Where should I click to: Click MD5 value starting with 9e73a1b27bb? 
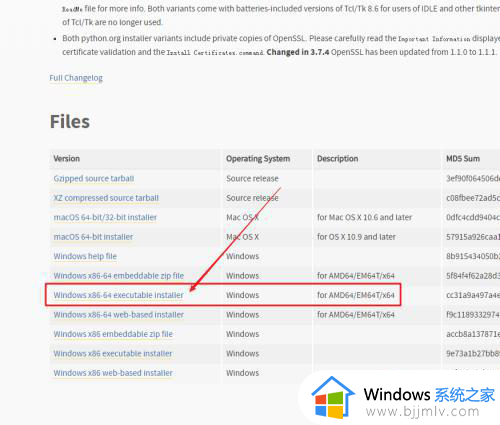click(473, 353)
